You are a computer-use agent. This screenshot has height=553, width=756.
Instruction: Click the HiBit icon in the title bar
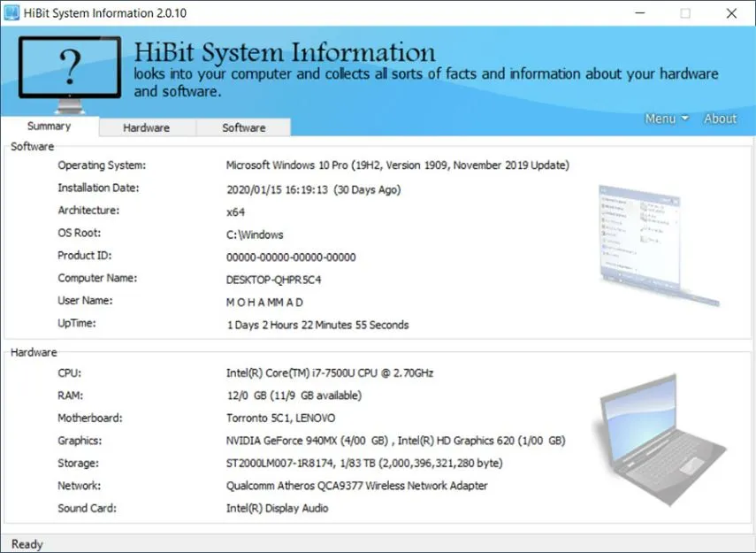tap(11, 12)
